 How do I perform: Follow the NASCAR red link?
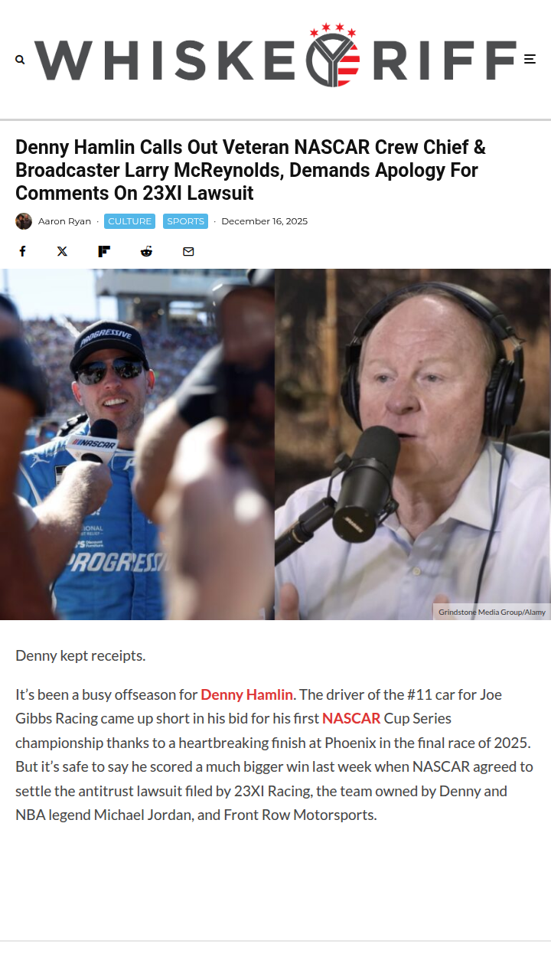point(351,718)
